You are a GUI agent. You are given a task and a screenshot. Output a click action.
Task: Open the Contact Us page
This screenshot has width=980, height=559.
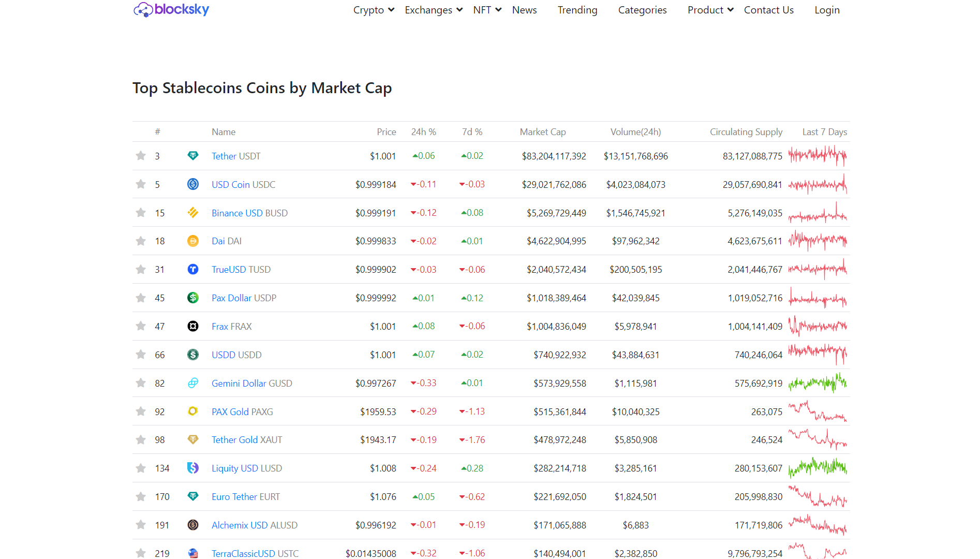click(768, 10)
